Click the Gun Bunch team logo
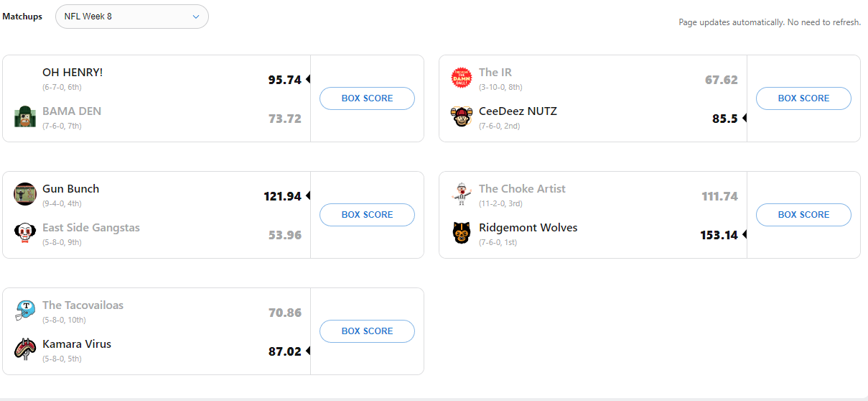The height and width of the screenshot is (401, 868). pyautogui.click(x=25, y=194)
